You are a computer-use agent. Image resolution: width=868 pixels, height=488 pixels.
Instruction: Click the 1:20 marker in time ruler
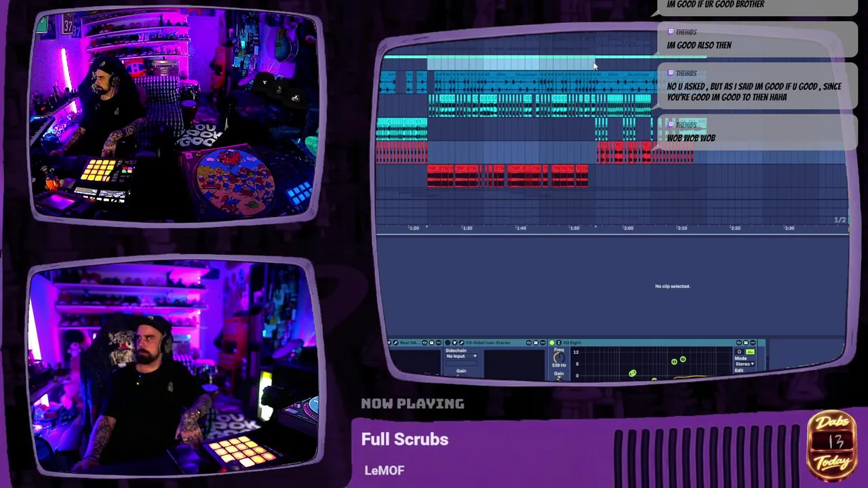414,228
